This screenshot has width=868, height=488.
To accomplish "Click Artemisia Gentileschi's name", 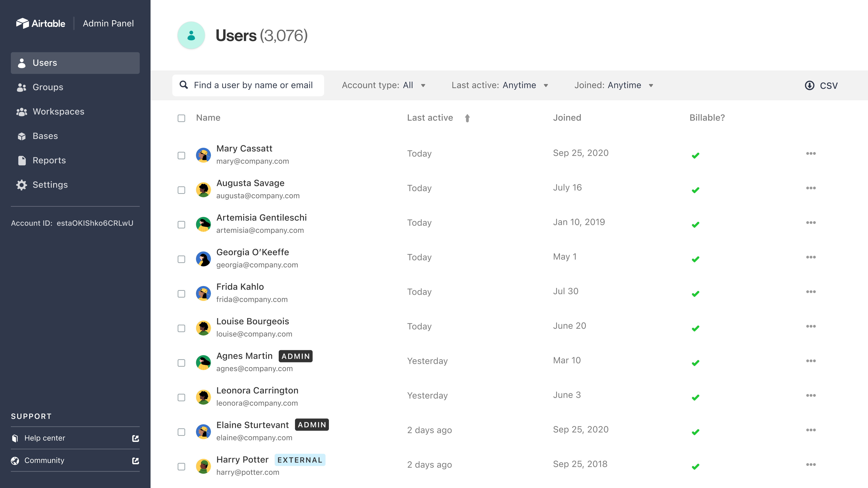I will point(261,218).
